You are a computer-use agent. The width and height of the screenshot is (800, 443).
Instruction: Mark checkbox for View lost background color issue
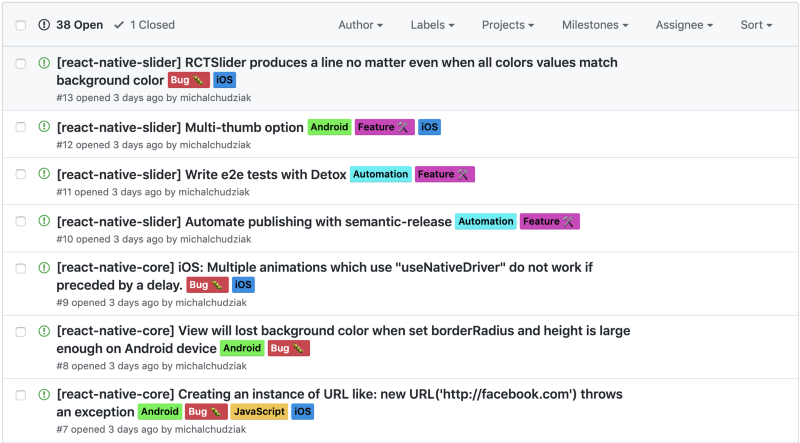click(20, 332)
